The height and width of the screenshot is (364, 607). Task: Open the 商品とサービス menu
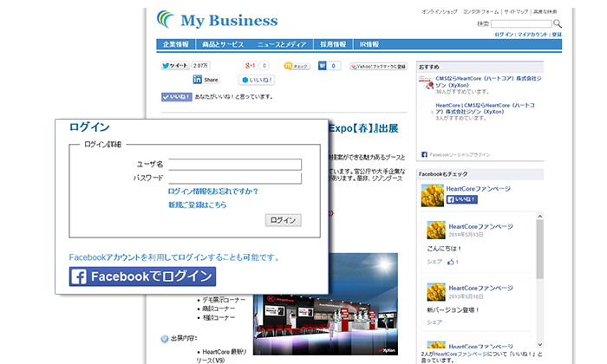pos(223,44)
